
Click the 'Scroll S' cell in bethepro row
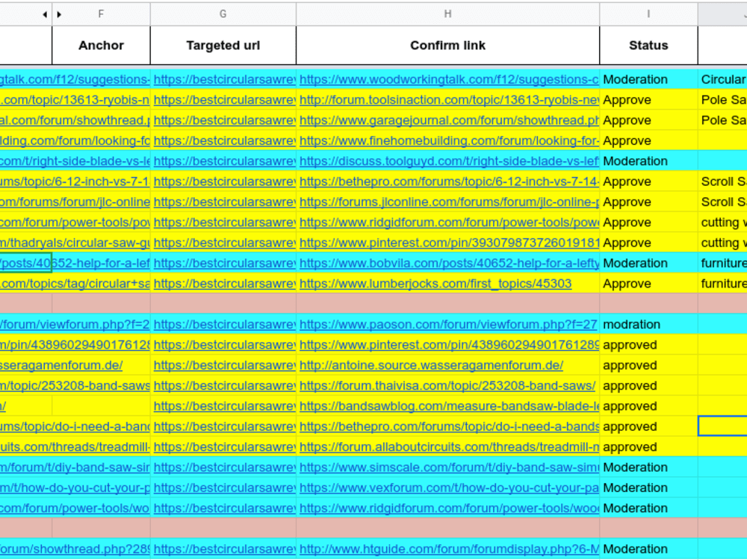(723, 182)
